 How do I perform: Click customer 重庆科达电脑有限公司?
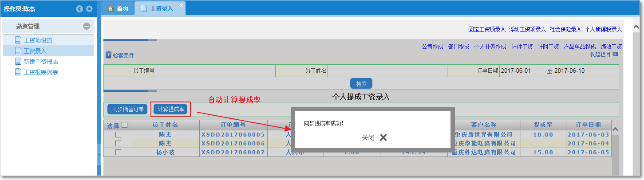click(x=483, y=152)
